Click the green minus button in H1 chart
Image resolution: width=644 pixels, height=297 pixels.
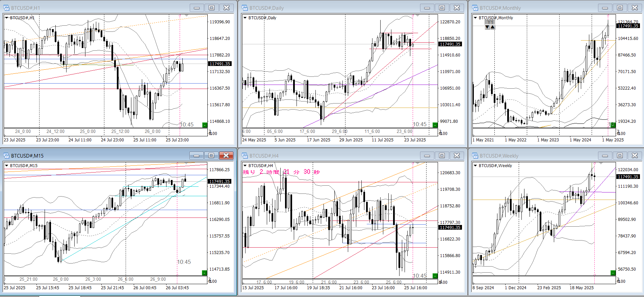click(x=204, y=125)
